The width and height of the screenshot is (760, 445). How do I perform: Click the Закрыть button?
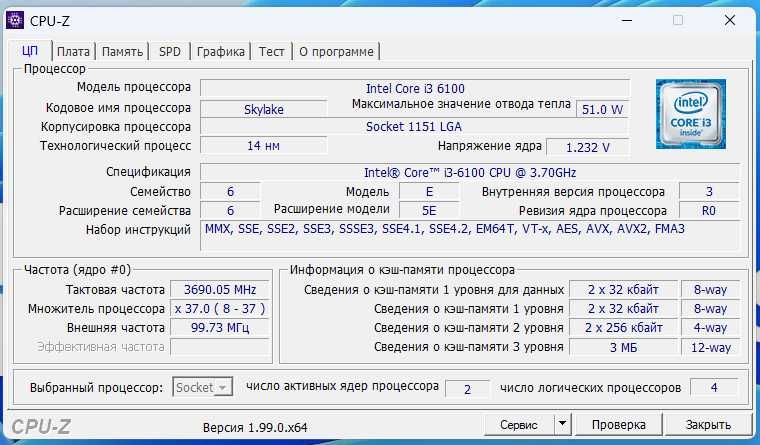(x=708, y=425)
